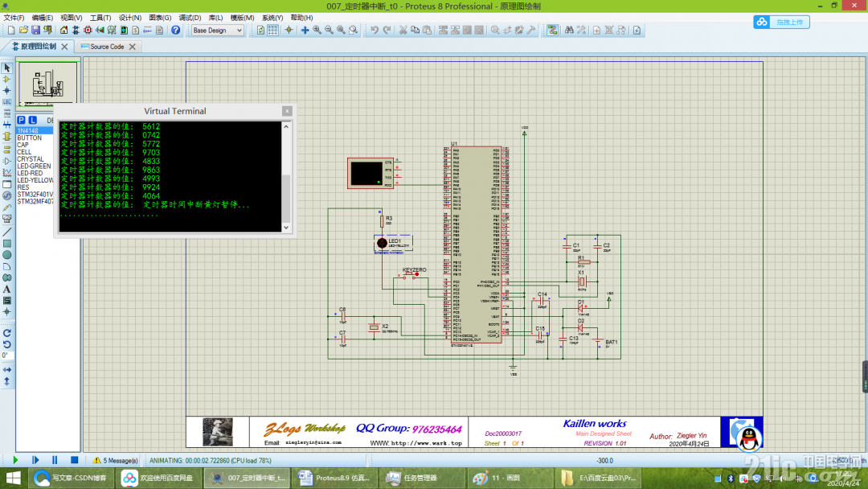This screenshot has height=489, width=868.
Task: Click the up arrow of the Virtual Terminal scrollbar
Action: [x=286, y=127]
